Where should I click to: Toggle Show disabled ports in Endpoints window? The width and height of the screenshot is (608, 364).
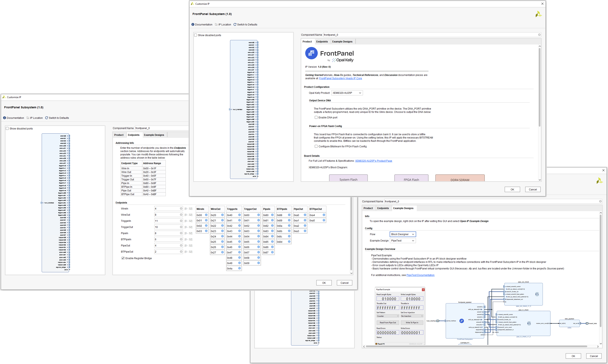[7, 128]
